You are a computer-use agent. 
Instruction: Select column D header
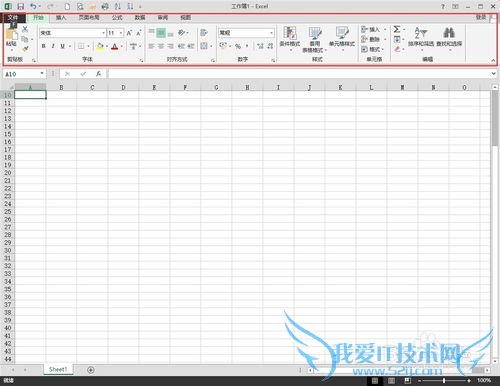tap(123, 87)
